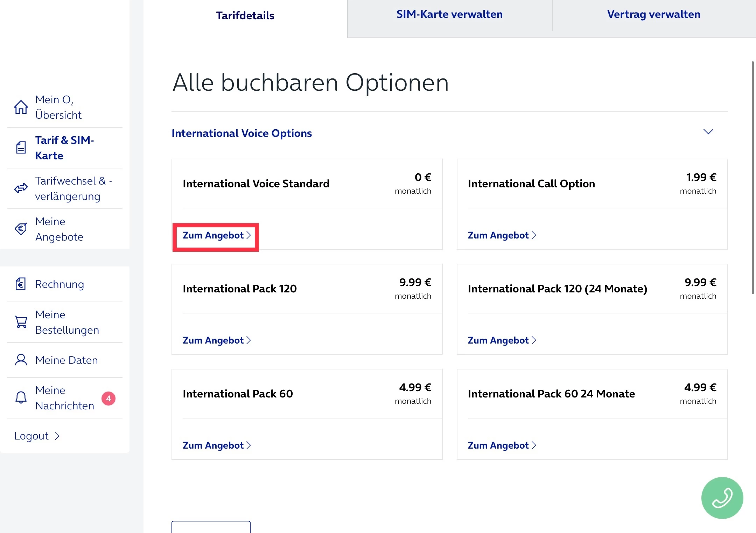Click the home icon beside Mein O2 Übersicht
The height and width of the screenshot is (533, 756).
coord(21,107)
